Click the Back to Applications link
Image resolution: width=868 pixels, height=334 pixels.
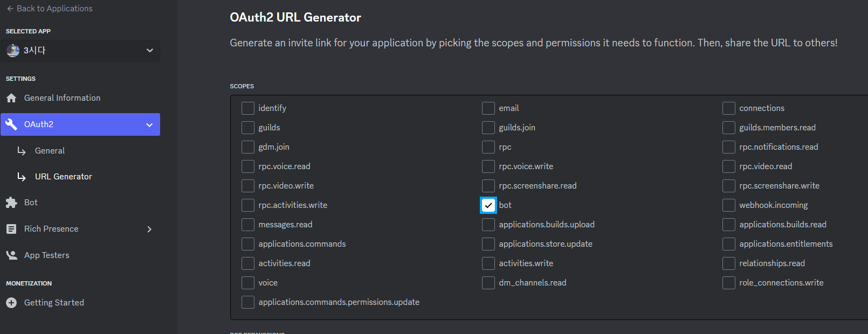pyautogui.click(x=54, y=9)
